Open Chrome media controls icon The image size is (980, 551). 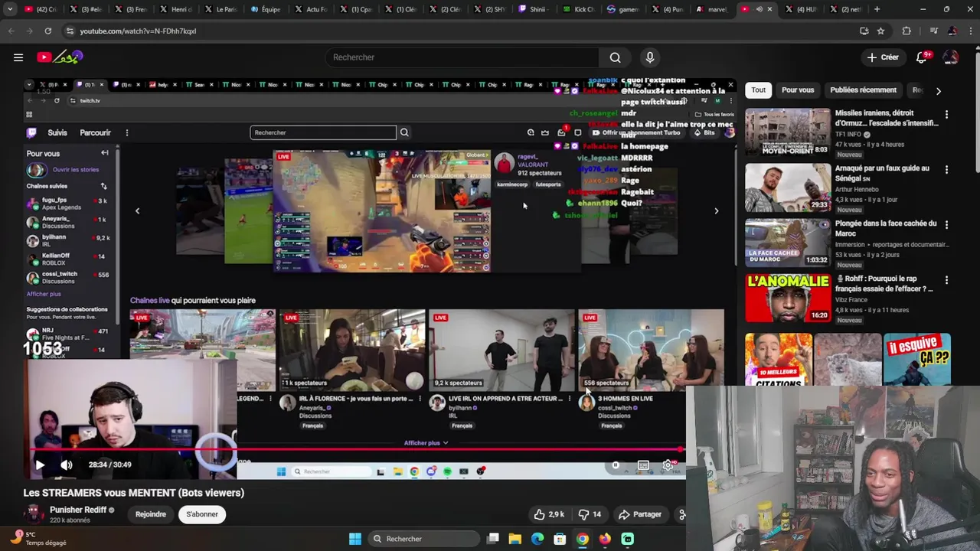pyautogui.click(x=933, y=31)
